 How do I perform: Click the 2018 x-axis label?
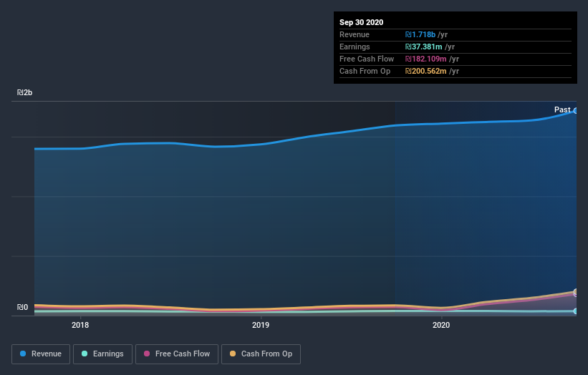click(80, 325)
